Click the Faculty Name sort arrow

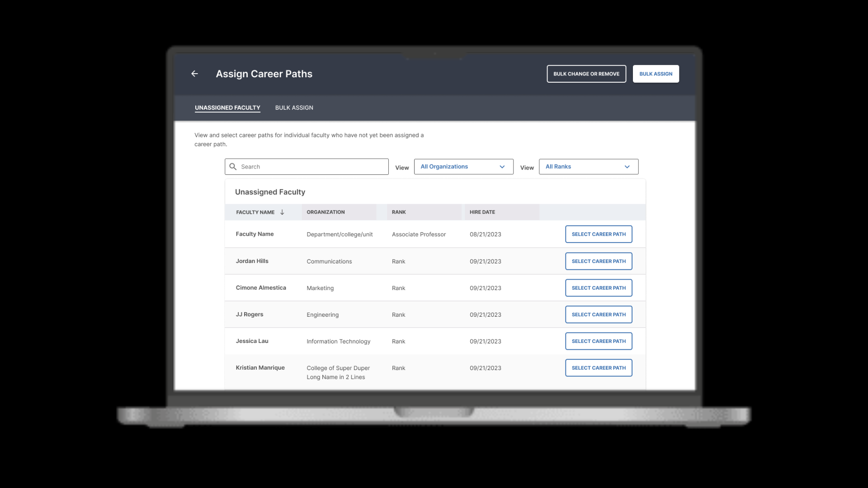point(282,212)
